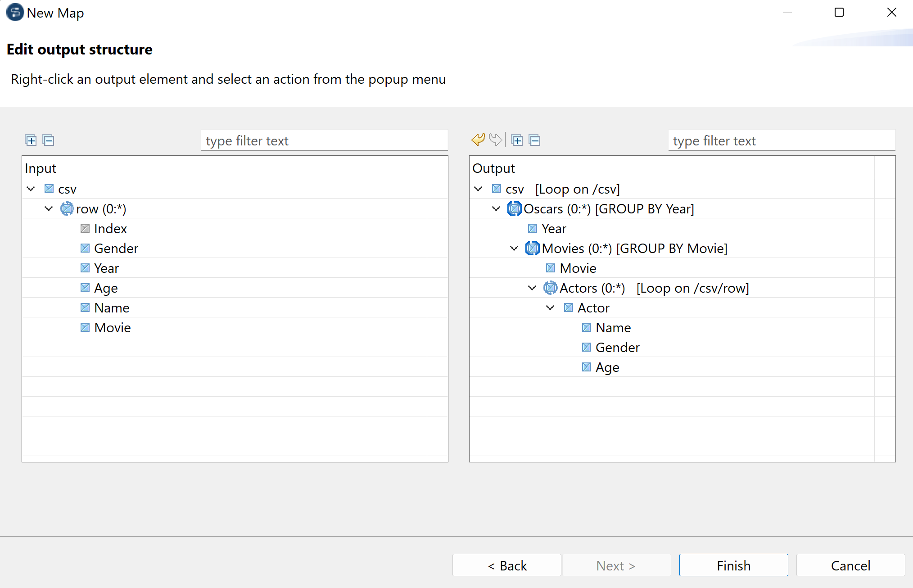Click the Finish button

(733, 565)
